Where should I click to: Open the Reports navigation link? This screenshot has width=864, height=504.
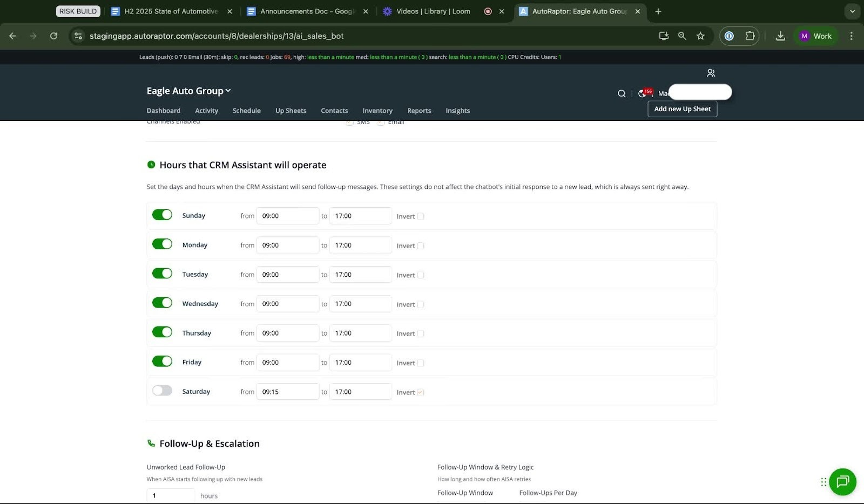pyautogui.click(x=418, y=111)
